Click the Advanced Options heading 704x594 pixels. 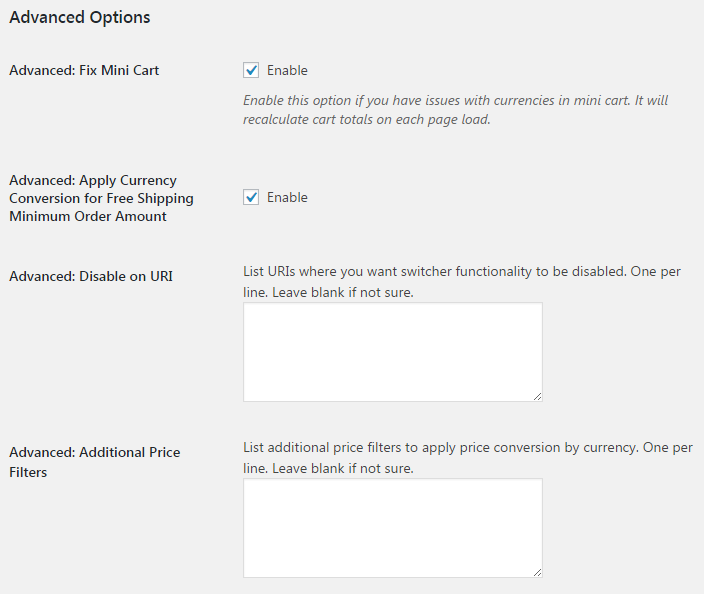tap(79, 18)
